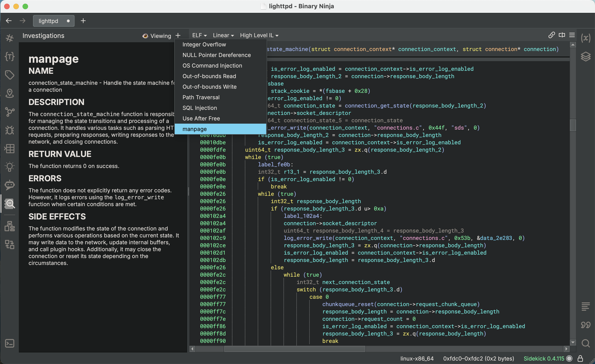Viewport: 595px width, 364px height.
Task: Click the split view pane icon
Action: tap(562, 35)
